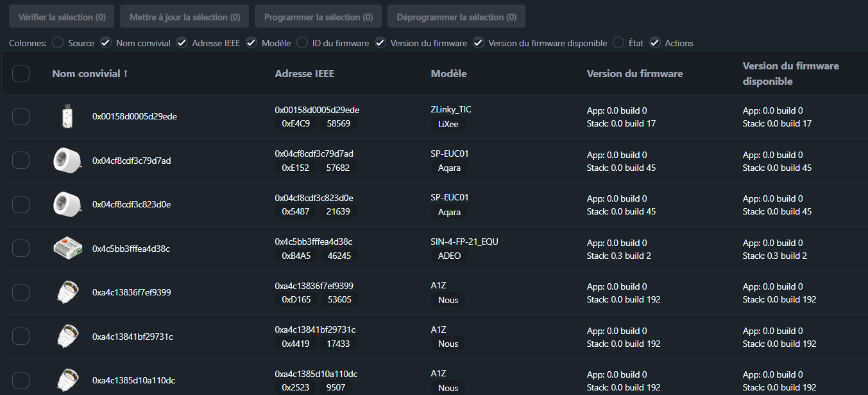Screen dimensions: 868x395
Task: Click device image for 0xa4c1385d10a110dc
Action: pos(67,380)
